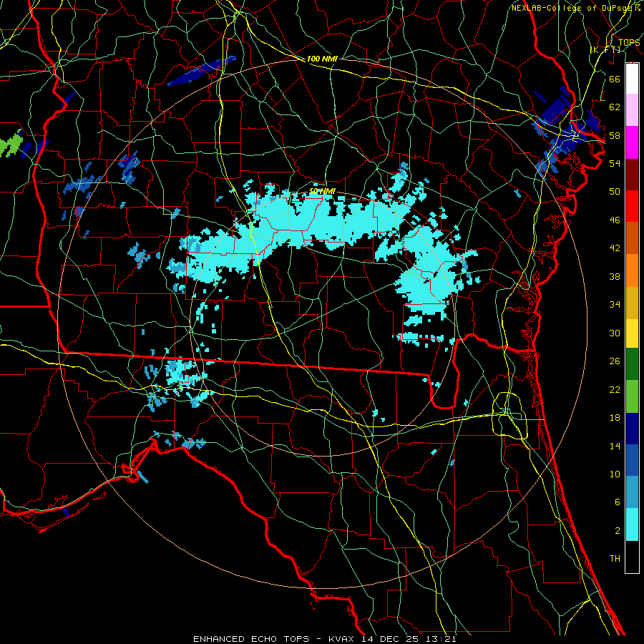Viewport: 644px width, 644px height.
Task: Click the legend value 6
Action: coord(617,502)
